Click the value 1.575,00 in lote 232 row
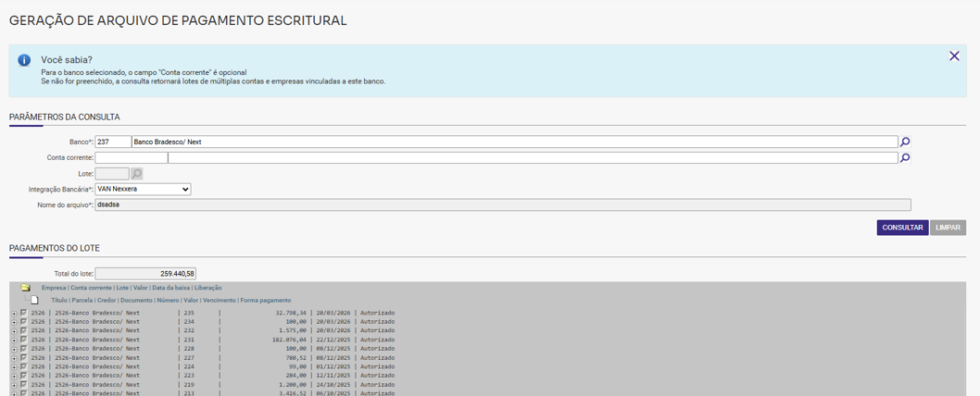The width and height of the screenshot is (980, 396). point(293,330)
